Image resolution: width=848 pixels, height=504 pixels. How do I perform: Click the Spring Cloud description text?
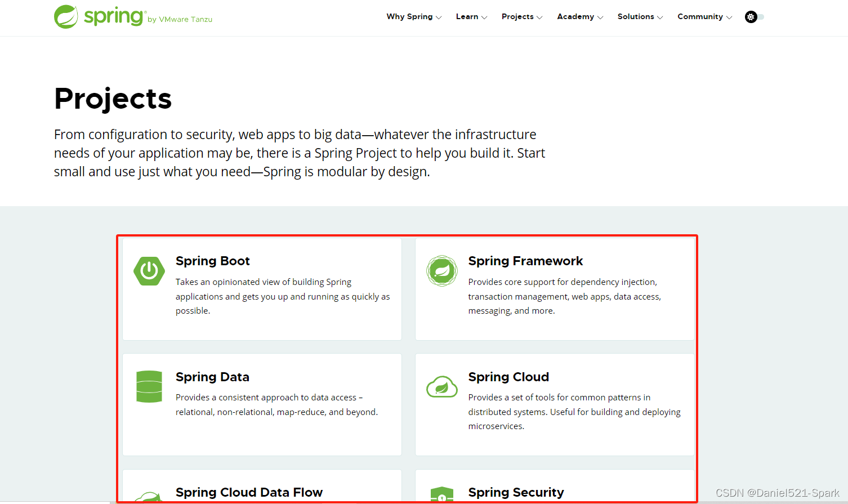click(x=574, y=412)
